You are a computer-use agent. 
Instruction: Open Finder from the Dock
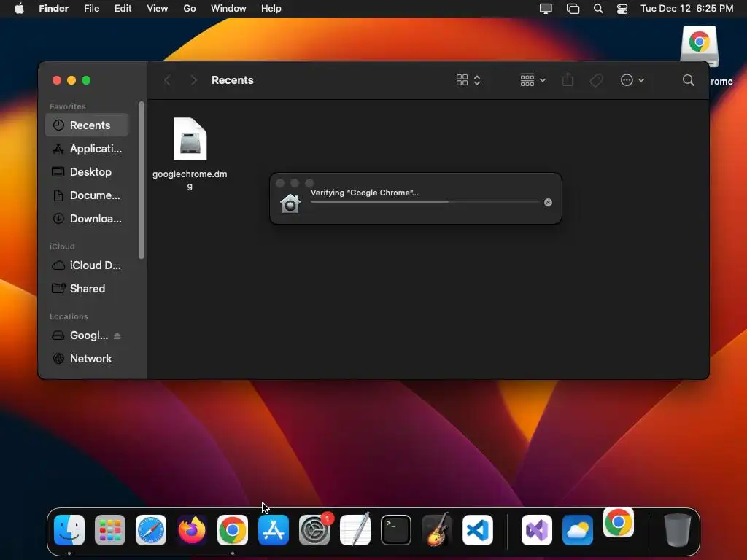tap(69, 530)
